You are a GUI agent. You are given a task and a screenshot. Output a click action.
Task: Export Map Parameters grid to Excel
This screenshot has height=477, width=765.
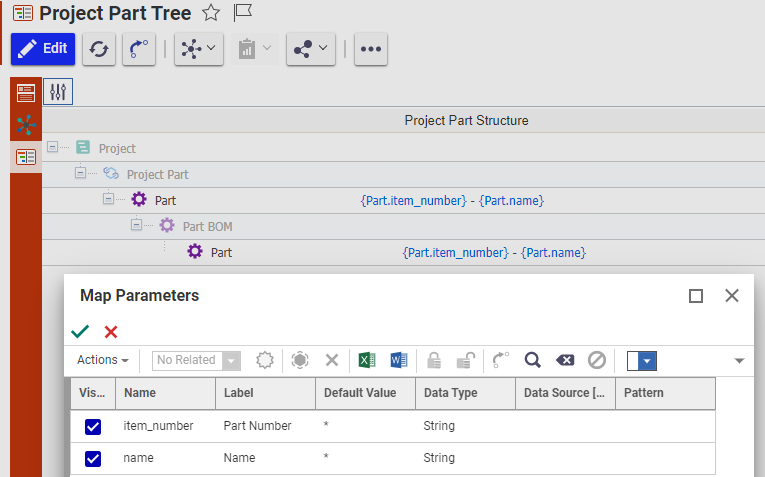[367, 360]
